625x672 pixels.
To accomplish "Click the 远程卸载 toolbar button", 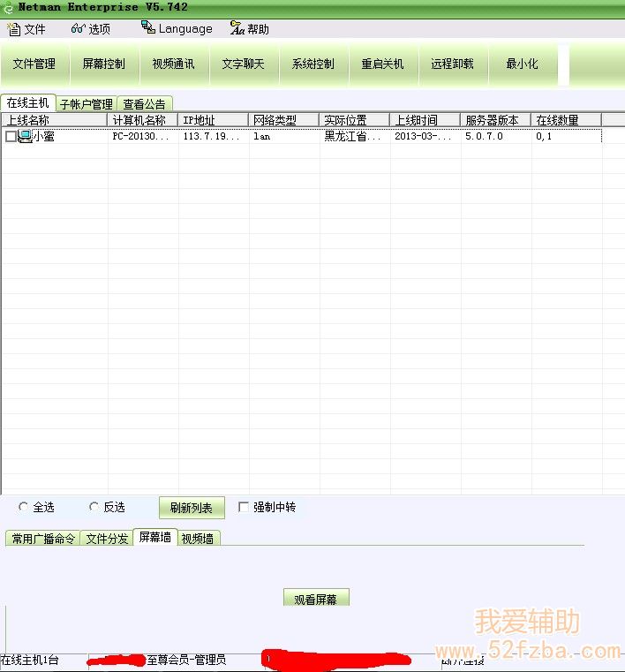I will [x=453, y=64].
